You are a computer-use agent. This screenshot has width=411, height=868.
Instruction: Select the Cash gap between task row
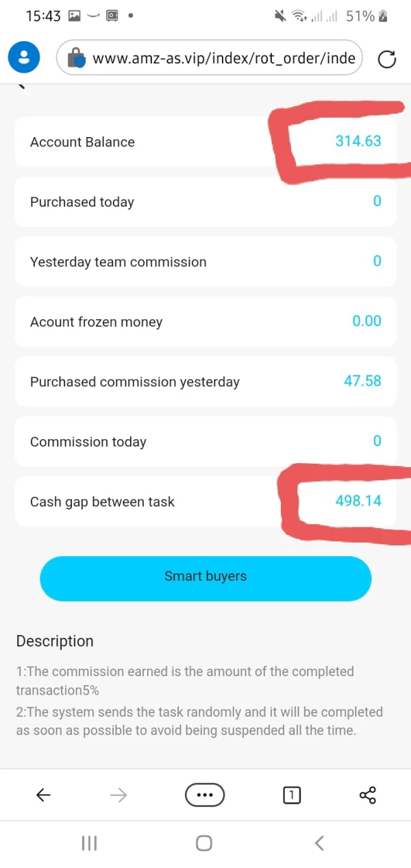[x=206, y=501]
